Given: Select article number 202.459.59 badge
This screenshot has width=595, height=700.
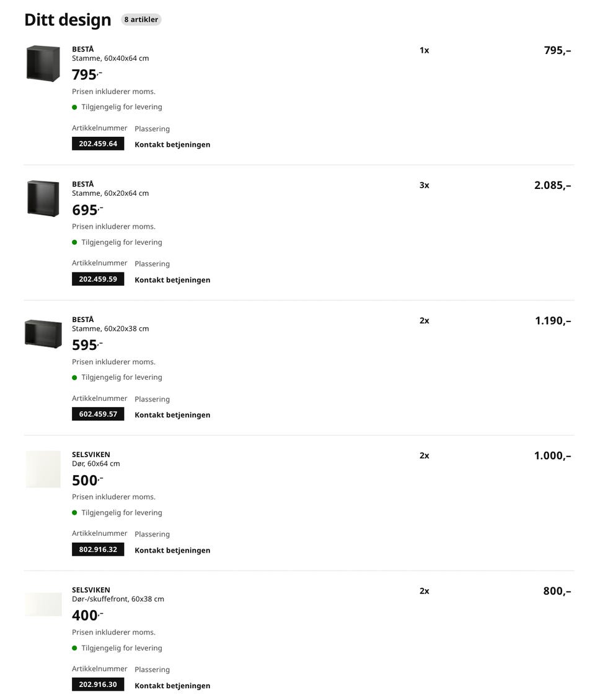Looking at the screenshot, I should coord(98,279).
